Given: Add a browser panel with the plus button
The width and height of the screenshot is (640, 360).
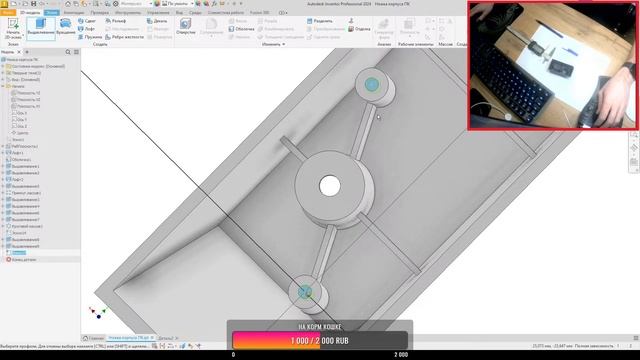Looking at the screenshot, I should [x=27, y=52].
